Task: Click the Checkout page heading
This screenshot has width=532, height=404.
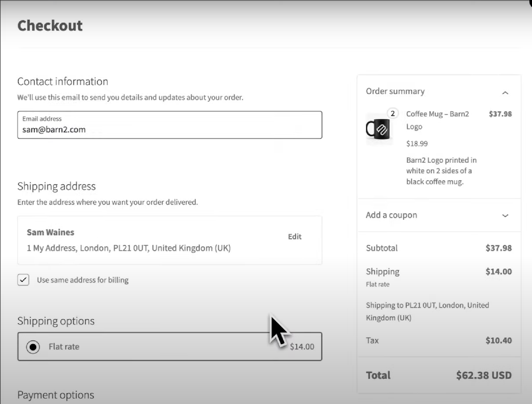Action: (x=50, y=25)
